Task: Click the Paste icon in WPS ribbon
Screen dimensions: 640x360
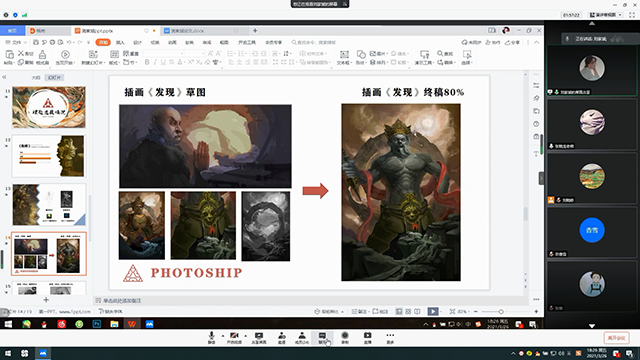Action: (x=9, y=54)
